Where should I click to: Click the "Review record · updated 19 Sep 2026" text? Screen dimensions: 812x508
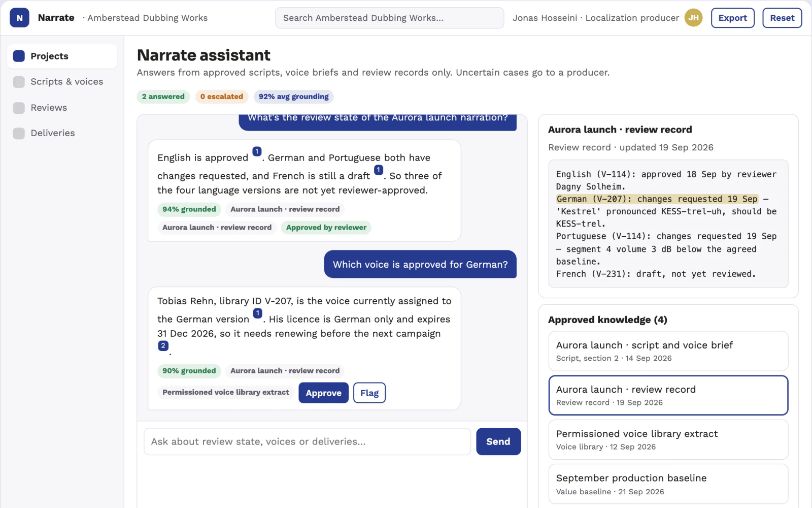(x=631, y=147)
